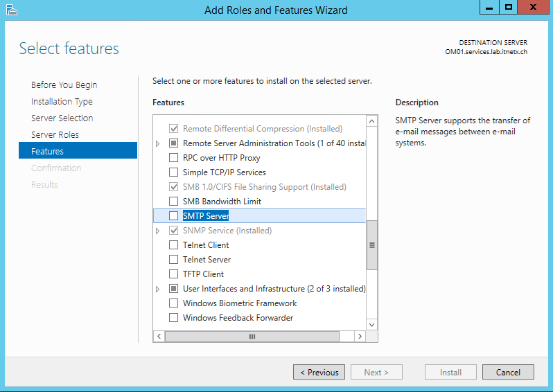The image size is (553, 392).
Task: Maximize the wizard window
Action: [x=508, y=8]
